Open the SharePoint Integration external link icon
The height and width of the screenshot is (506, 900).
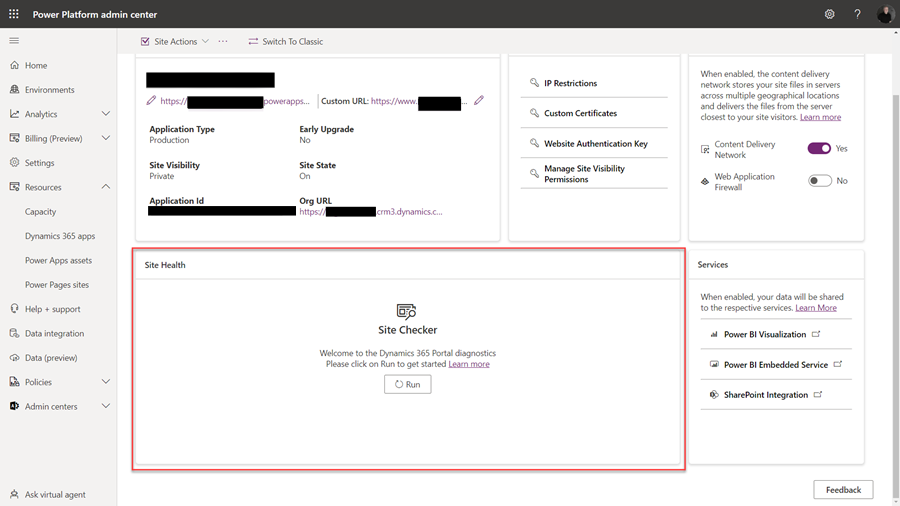click(818, 395)
